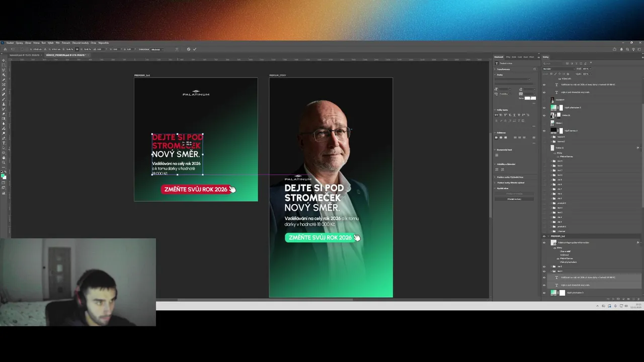Screen dimensions: 644x362
Task: Expand the banner2 layer group
Action: (x=551, y=141)
